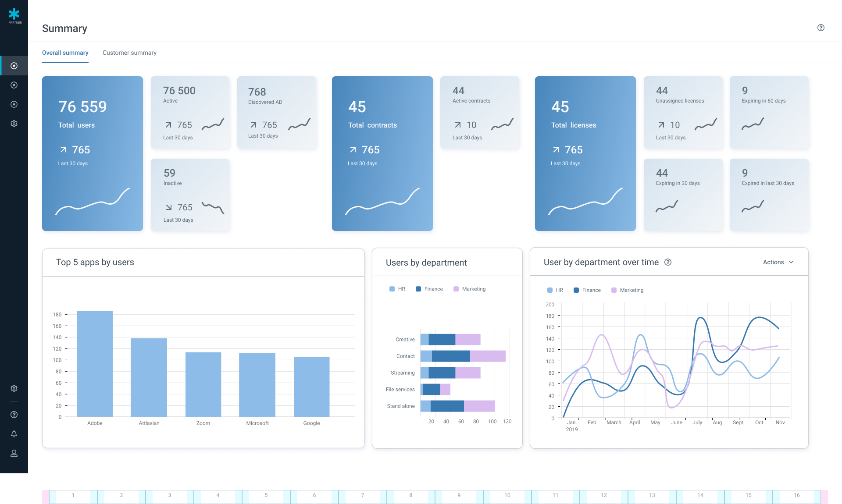
Task: Open the user profile icon in sidebar
Action: (x=14, y=453)
